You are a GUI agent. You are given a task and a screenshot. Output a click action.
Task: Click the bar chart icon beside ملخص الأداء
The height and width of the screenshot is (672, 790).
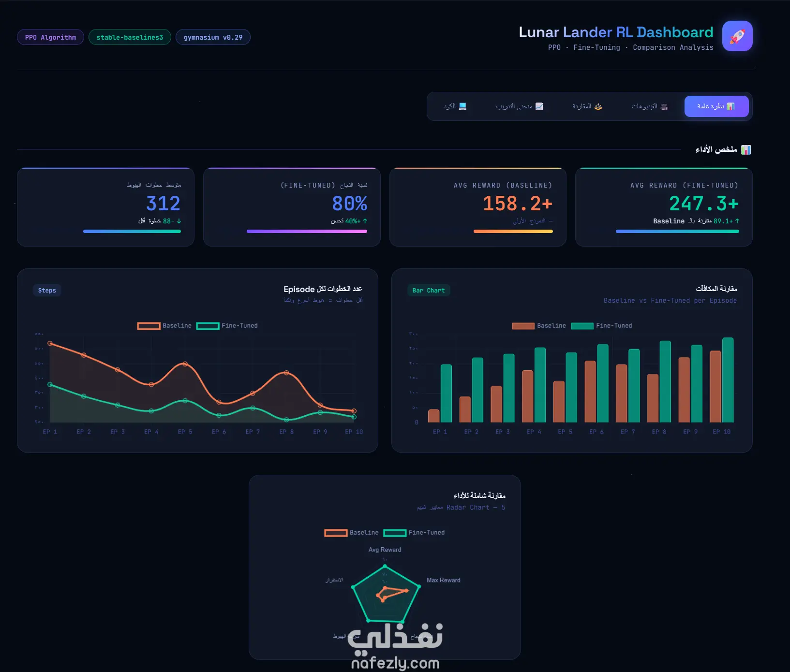(x=746, y=150)
